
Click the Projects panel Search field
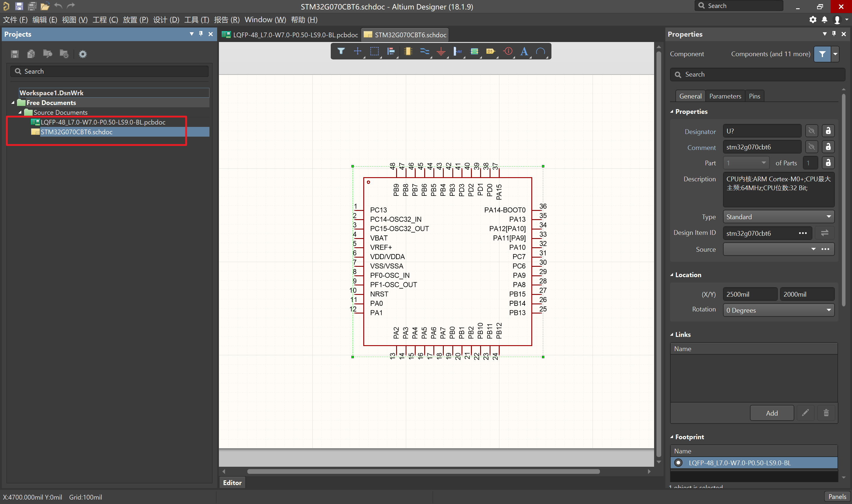coord(109,71)
